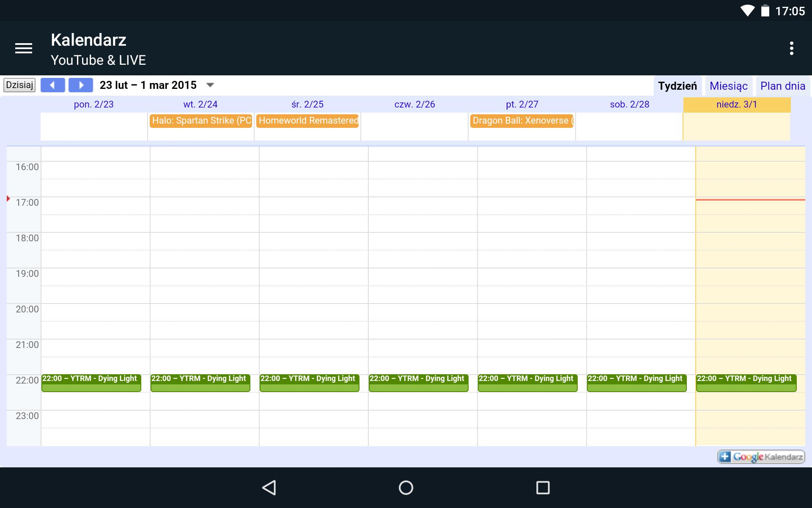Switch to the Tydzień view tab
The width and height of the screenshot is (812, 508).
pos(678,86)
